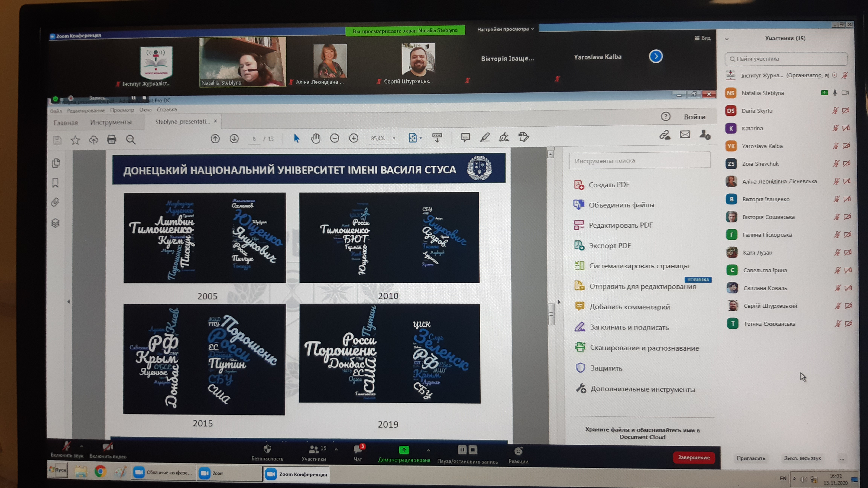Open the Редактирование menu

coord(86,111)
